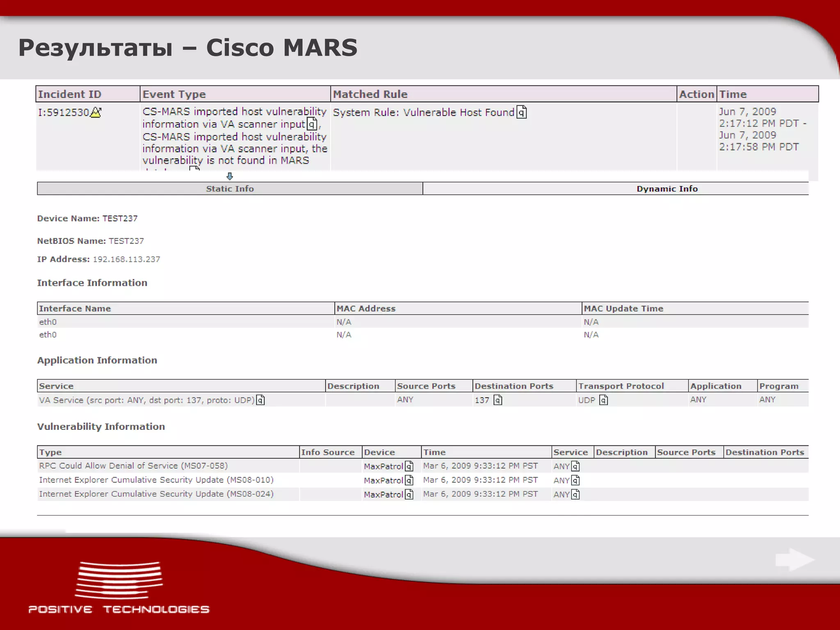Screen dimensions: 840x630
Task: Click the Positive Technologies logo
Action: click(x=119, y=587)
